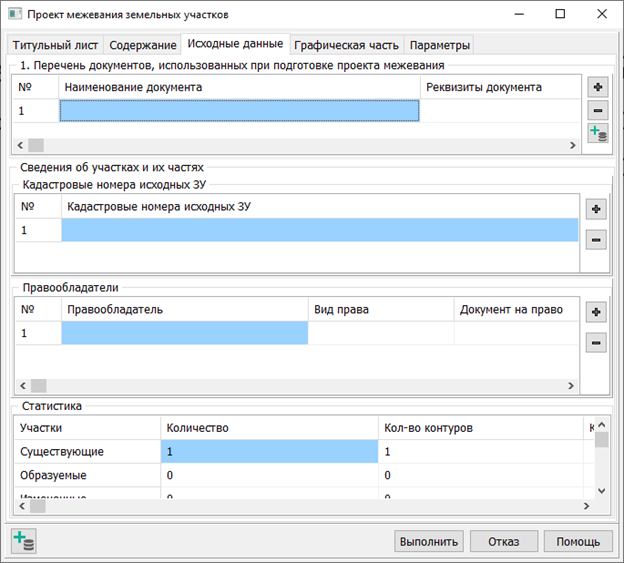Image resolution: width=624 pixels, height=563 pixels.
Task: Open the Параметры tab
Action: pos(439,45)
